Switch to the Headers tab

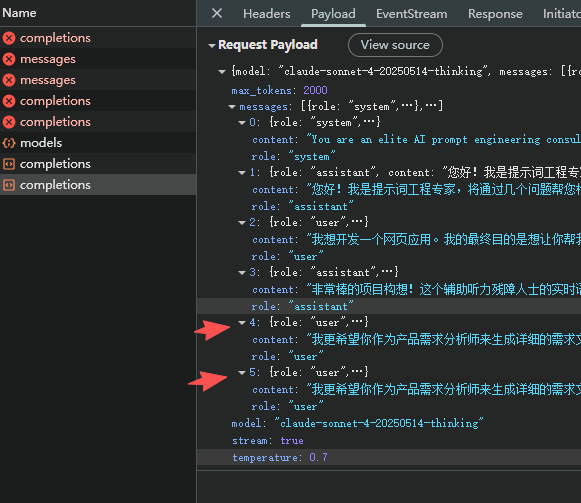click(x=266, y=14)
